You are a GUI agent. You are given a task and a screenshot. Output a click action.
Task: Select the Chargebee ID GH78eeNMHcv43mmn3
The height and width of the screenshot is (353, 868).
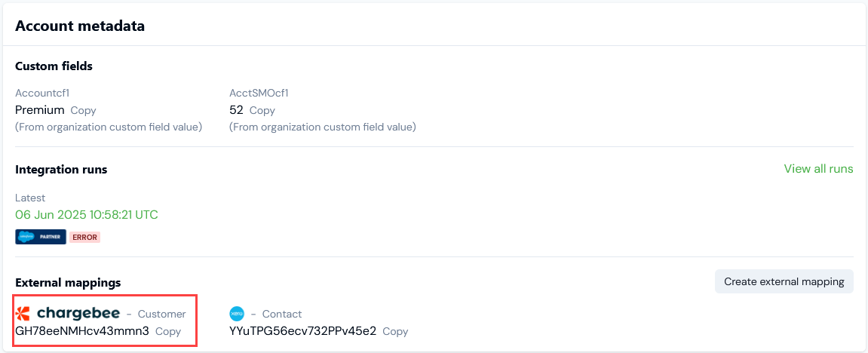click(82, 331)
